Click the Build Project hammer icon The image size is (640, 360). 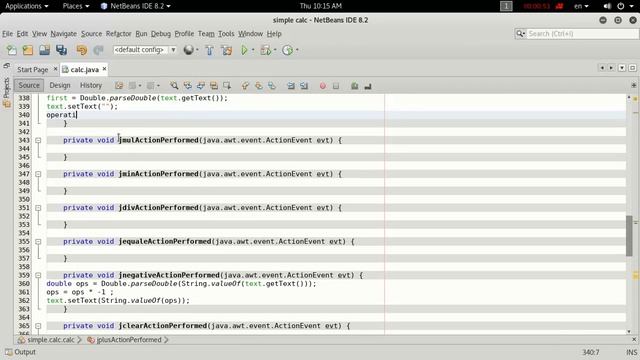point(209,50)
